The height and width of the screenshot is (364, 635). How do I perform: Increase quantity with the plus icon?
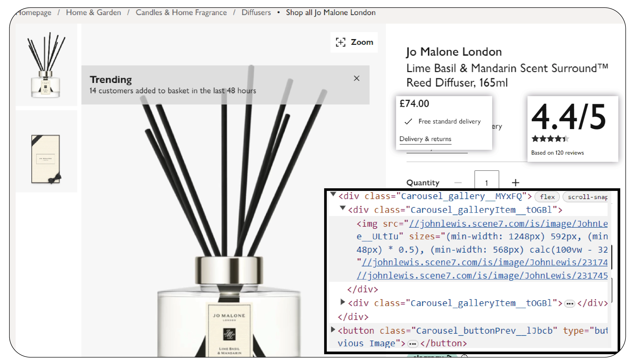(x=515, y=183)
